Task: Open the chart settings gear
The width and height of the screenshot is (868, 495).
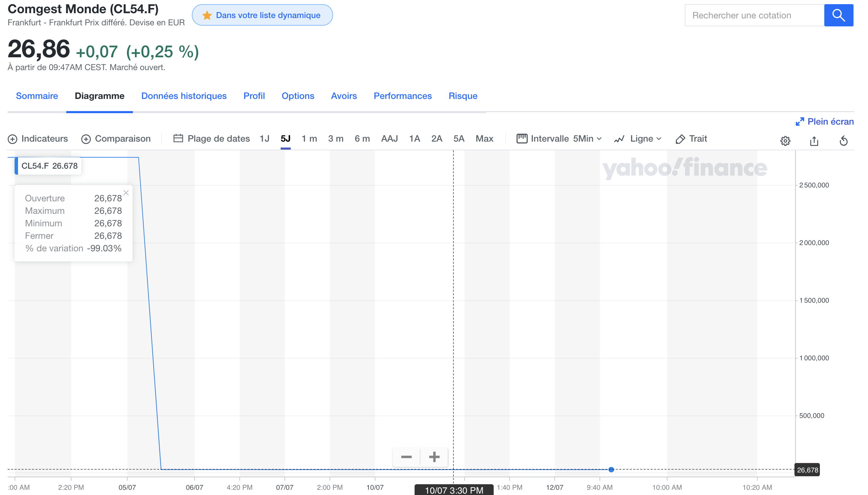Action: pyautogui.click(x=785, y=141)
